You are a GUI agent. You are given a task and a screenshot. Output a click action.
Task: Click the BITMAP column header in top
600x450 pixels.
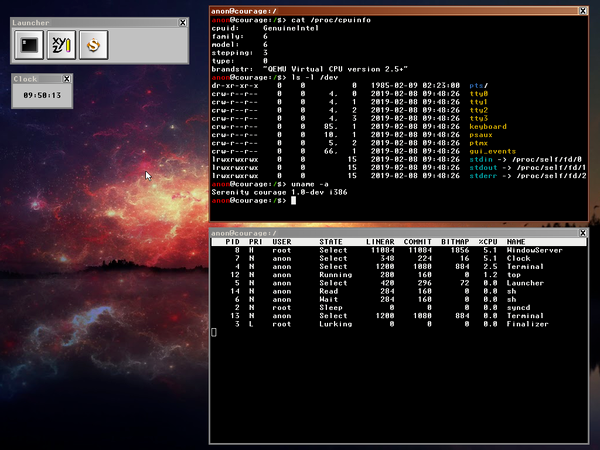click(x=455, y=242)
